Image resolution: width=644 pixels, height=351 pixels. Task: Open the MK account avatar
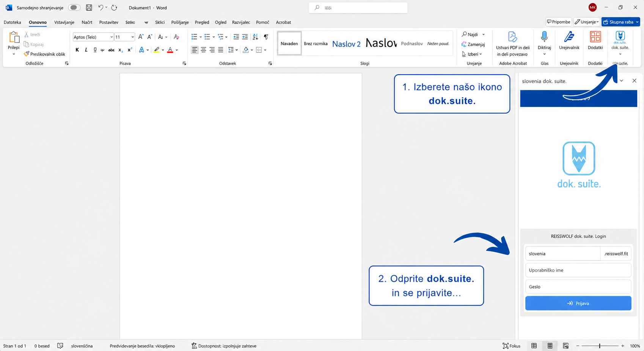tap(592, 8)
